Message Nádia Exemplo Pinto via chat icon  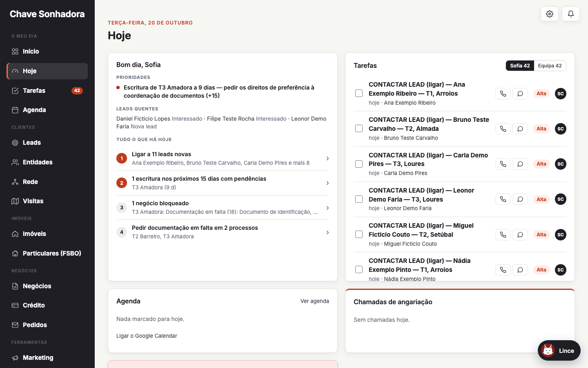tap(520, 270)
